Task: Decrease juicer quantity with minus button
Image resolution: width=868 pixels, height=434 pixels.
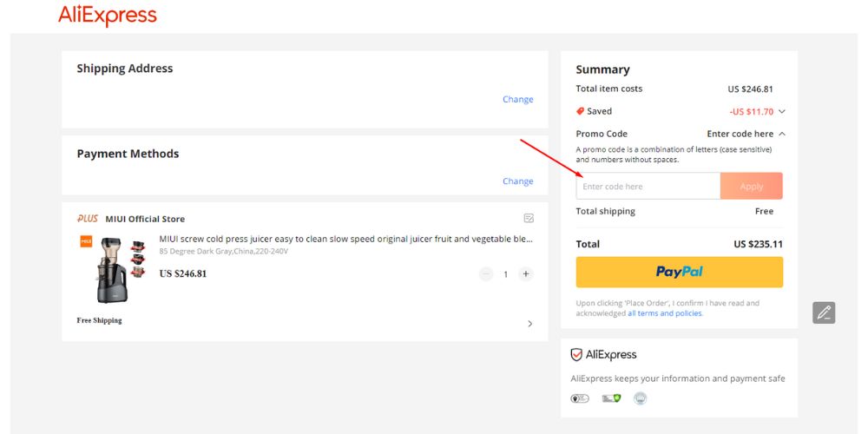Action: click(486, 274)
